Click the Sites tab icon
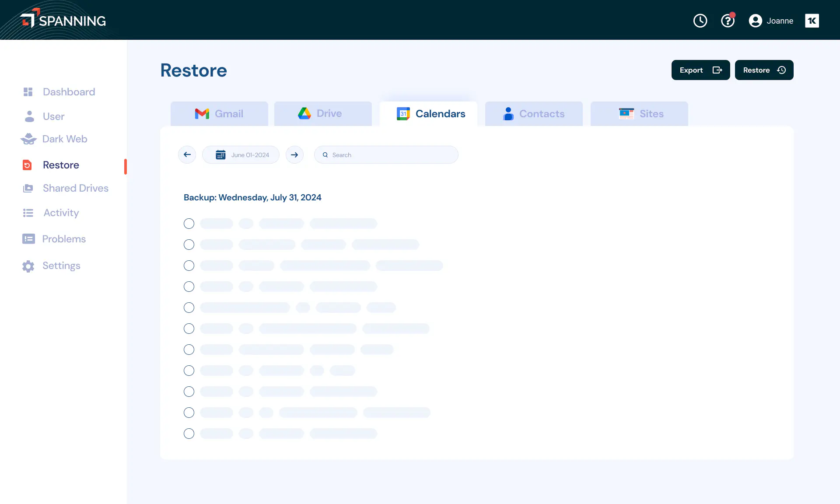Screen dimensions: 840x504 point(626,113)
